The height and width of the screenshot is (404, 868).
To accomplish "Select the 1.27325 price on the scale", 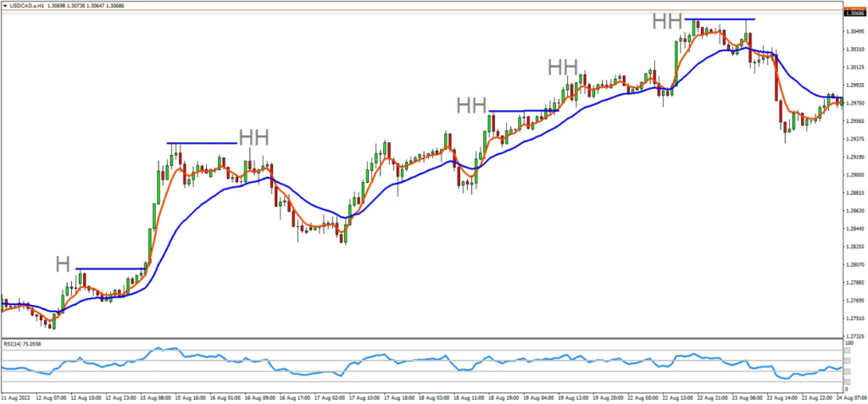I will (854, 336).
